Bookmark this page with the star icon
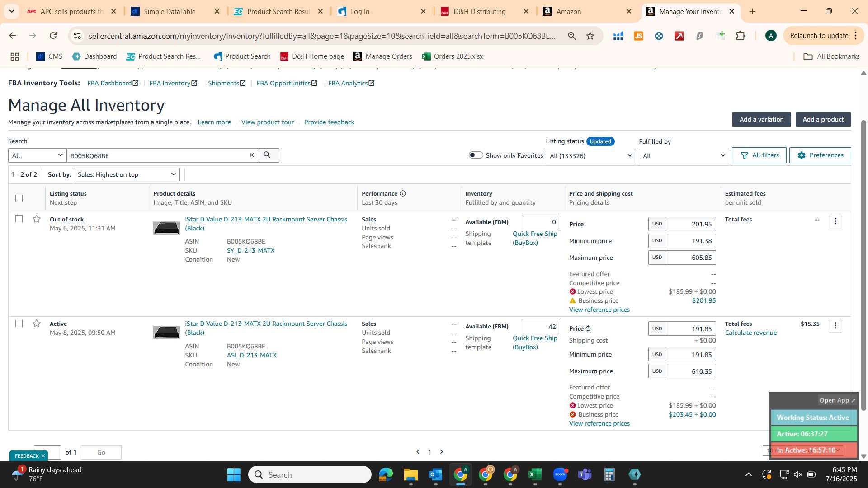 tap(590, 36)
